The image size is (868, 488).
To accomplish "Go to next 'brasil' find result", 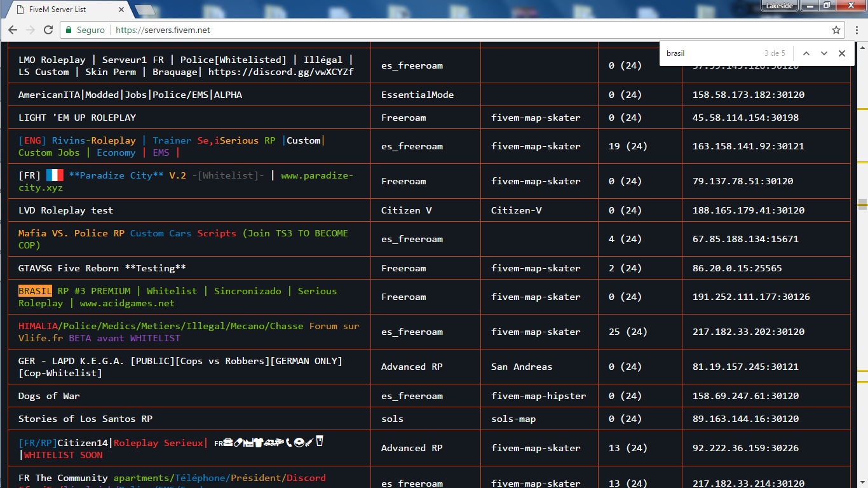I will tap(824, 53).
